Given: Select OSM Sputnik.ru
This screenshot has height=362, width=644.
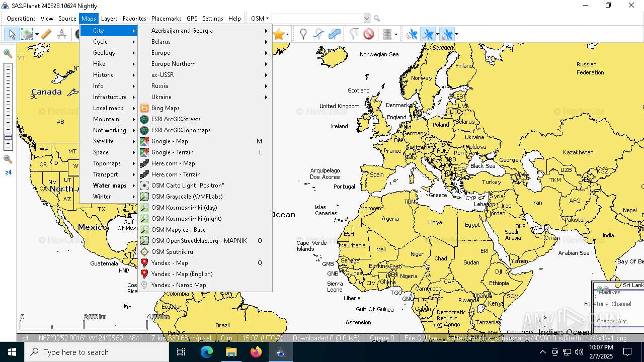Looking at the screenshot, I should point(205,252).
